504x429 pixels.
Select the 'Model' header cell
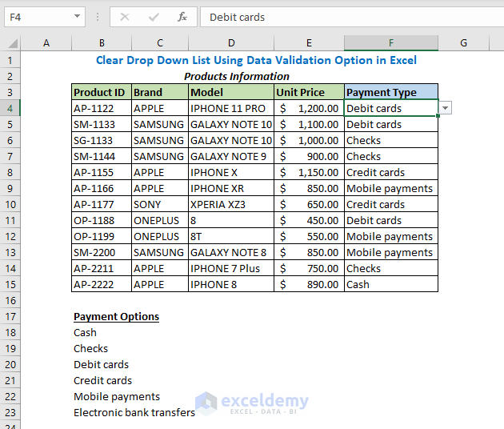tap(231, 92)
